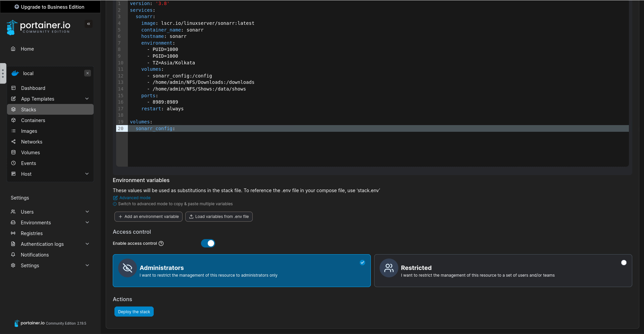Disable the Enable access control toggle
The image size is (644, 334).
point(208,243)
